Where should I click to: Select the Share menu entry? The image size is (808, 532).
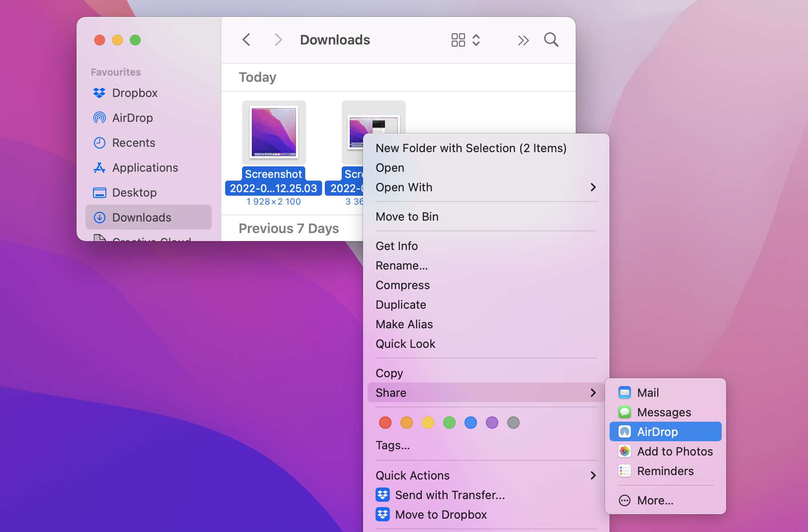[486, 393]
